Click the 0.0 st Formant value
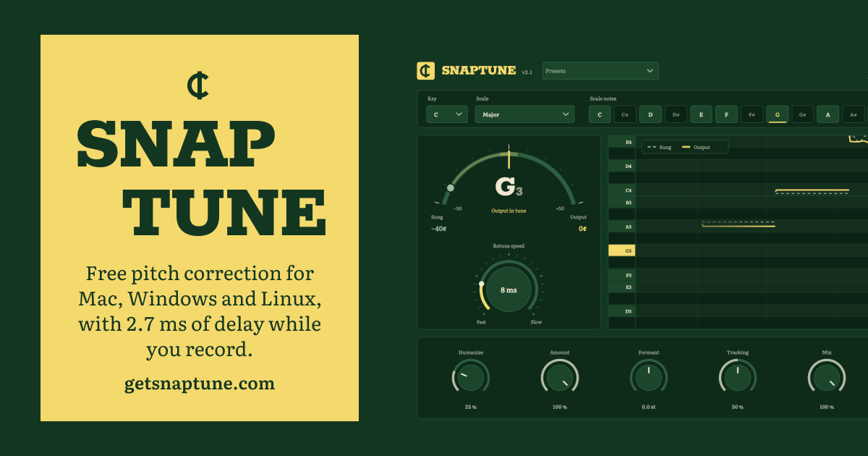The width and height of the screenshot is (868, 456). click(x=649, y=407)
